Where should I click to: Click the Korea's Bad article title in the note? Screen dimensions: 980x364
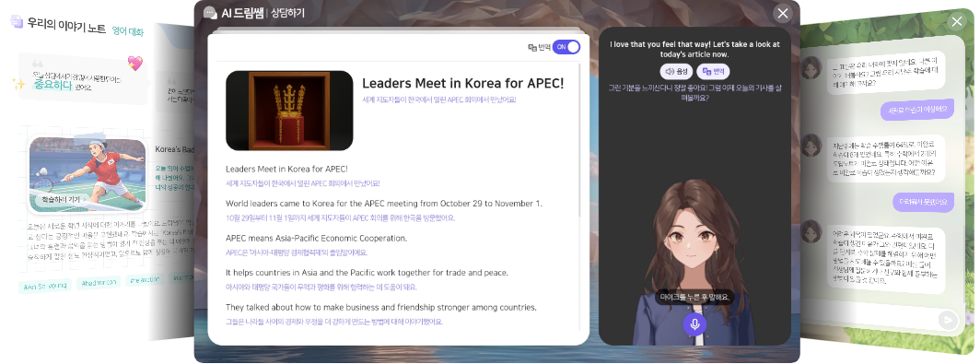(174, 149)
